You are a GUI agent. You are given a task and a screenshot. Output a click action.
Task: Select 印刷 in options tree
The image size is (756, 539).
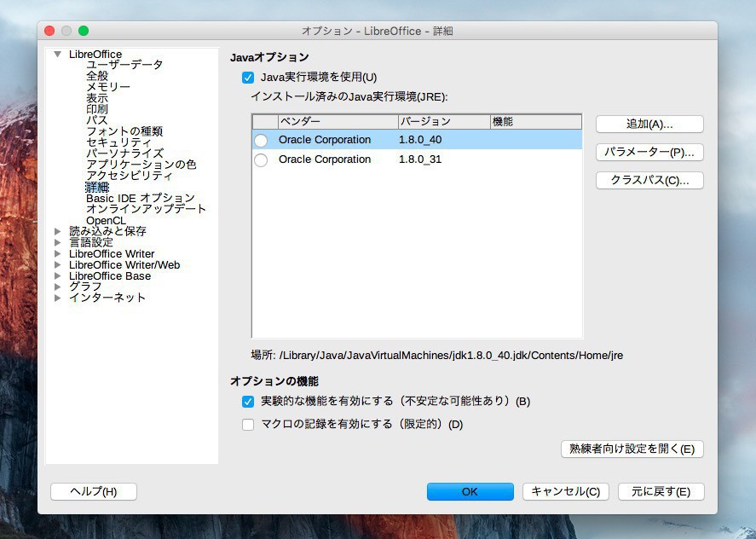click(x=97, y=109)
